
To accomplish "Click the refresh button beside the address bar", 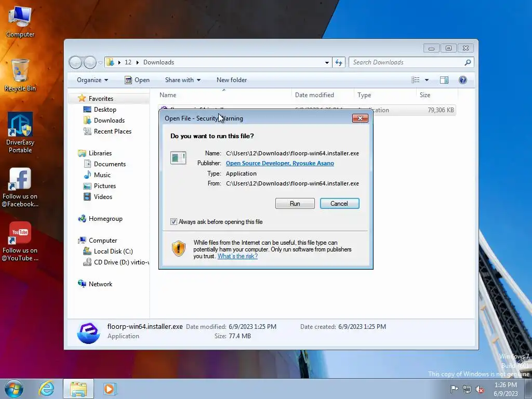I will (339, 62).
